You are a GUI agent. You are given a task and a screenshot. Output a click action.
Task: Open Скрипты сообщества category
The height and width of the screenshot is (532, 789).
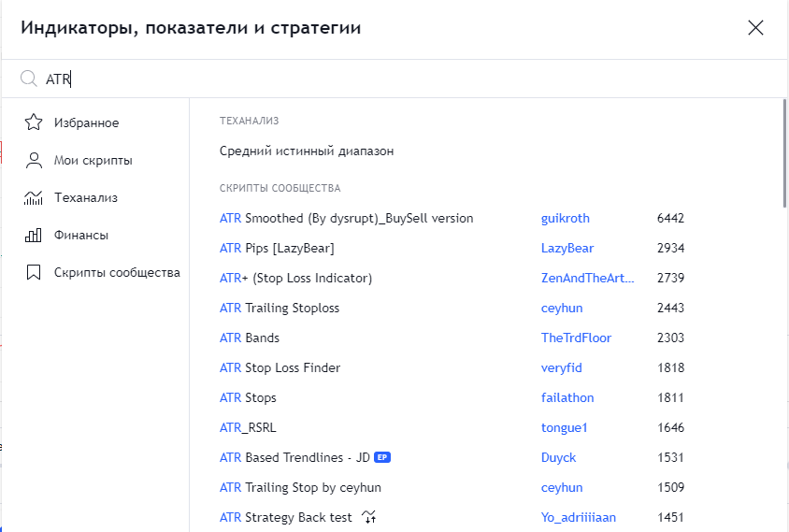[116, 272]
